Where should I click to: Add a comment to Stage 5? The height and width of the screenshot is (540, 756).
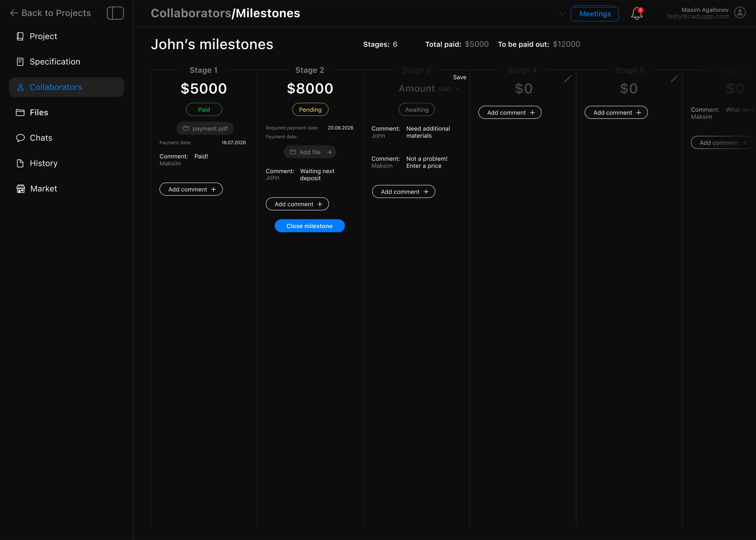pos(616,113)
